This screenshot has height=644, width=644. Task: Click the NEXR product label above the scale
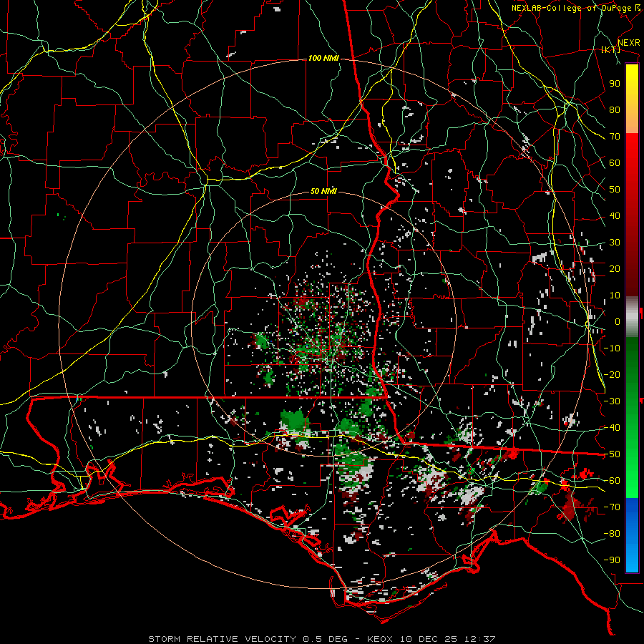629,43
